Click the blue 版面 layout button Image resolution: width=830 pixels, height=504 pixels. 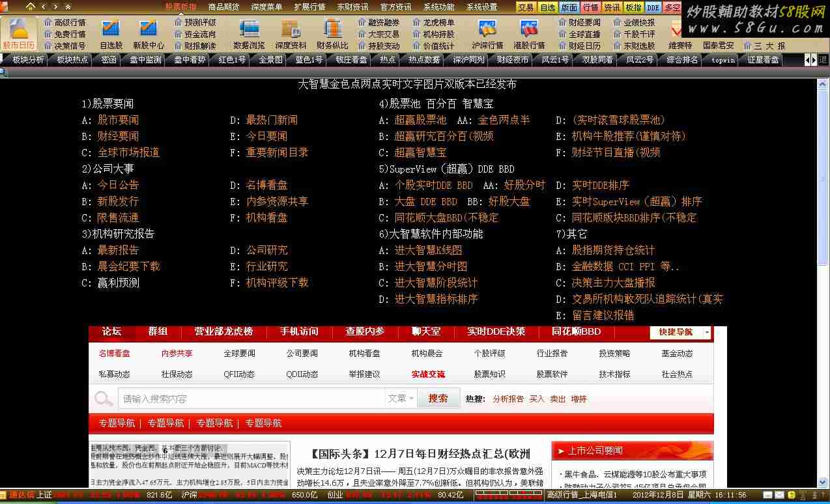click(569, 7)
